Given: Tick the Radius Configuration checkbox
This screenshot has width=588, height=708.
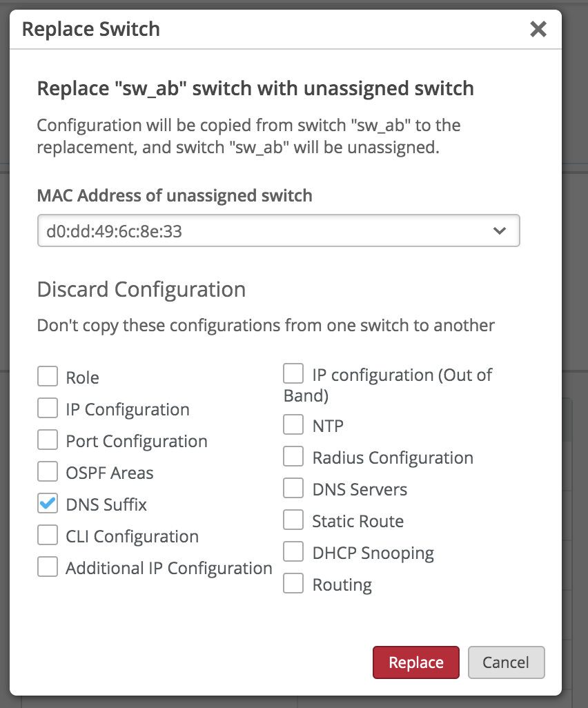Looking at the screenshot, I should click(294, 457).
